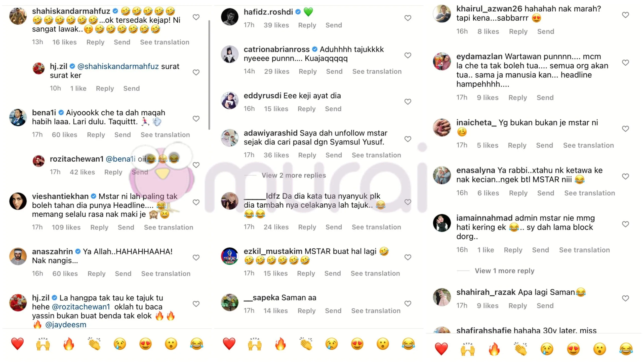Like hafidz.roshdi's green heart comment

tap(408, 18)
